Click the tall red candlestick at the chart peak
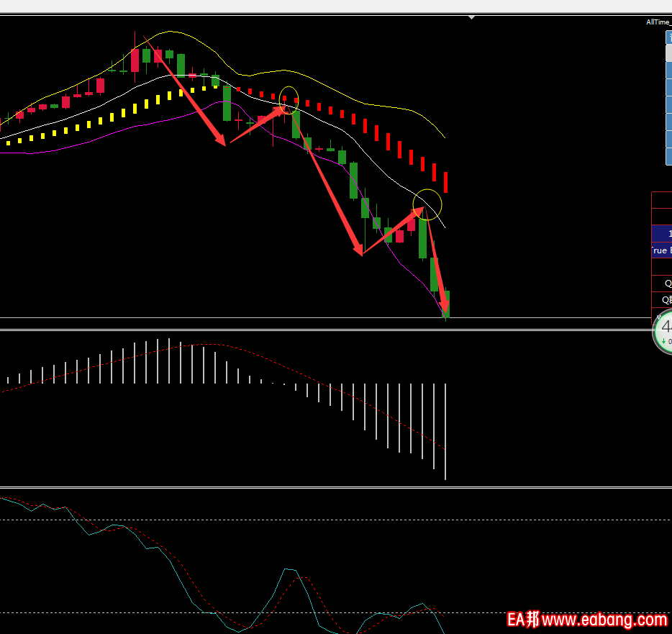This screenshot has height=634, width=672. click(135, 60)
